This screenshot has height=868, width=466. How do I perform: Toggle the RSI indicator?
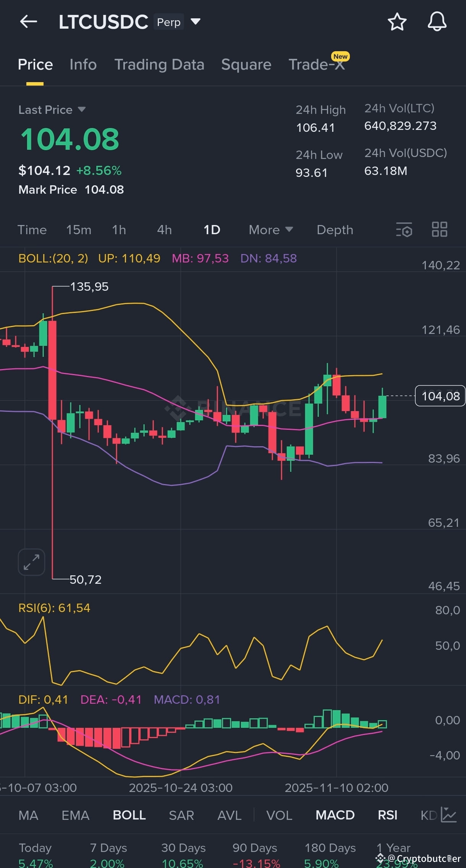coord(387,815)
